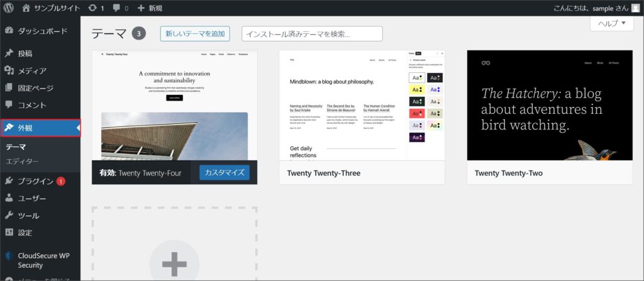Click the 固定ページ pages icon
644x281 pixels.
(x=9, y=88)
